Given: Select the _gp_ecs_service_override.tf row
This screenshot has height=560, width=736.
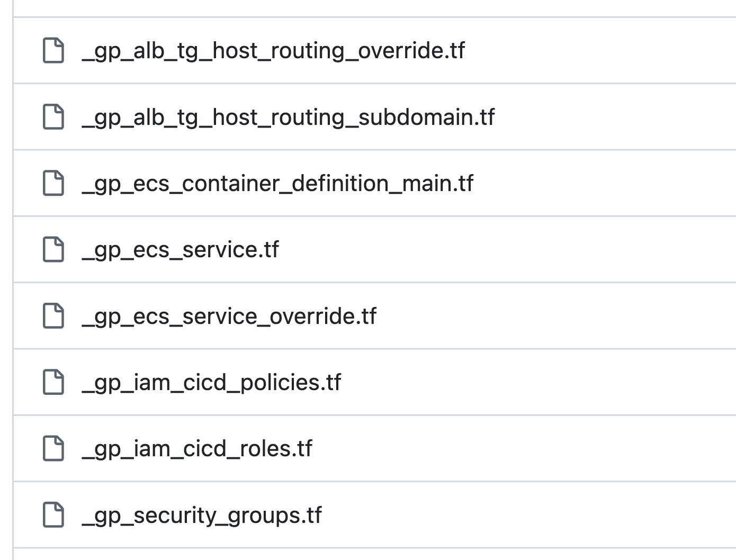Looking at the screenshot, I should [x=477, y=316].
